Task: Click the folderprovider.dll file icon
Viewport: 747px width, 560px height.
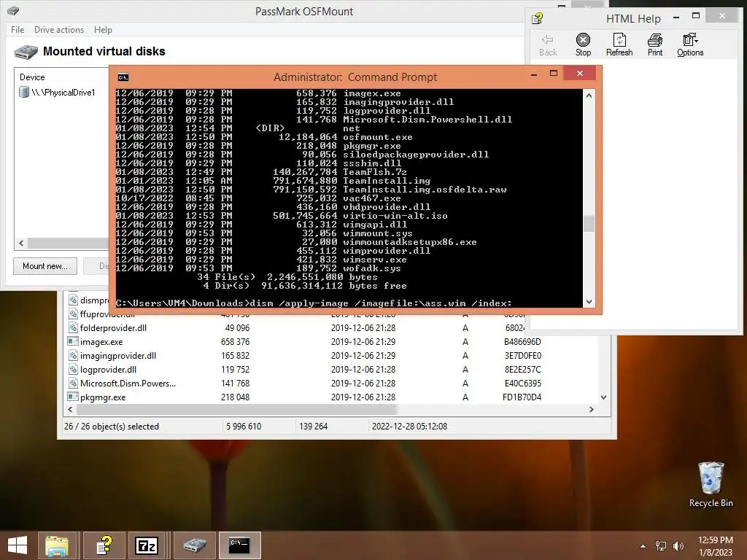Action: [73, 327]
